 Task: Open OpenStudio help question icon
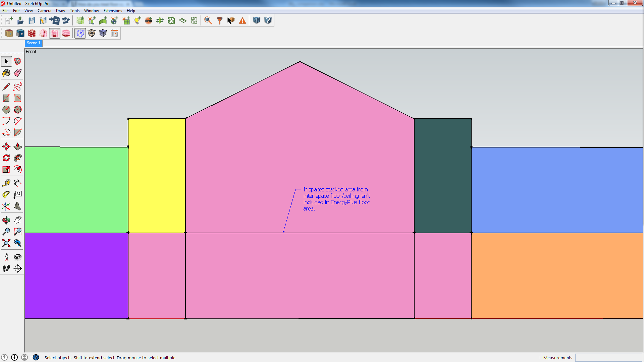click(x=268, y=21)
